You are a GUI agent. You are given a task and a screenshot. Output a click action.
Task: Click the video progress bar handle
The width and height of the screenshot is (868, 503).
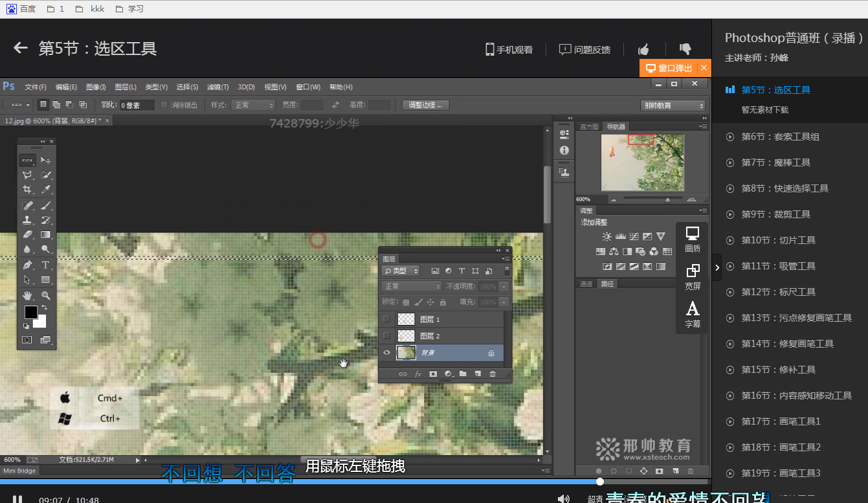click(600, 482)
